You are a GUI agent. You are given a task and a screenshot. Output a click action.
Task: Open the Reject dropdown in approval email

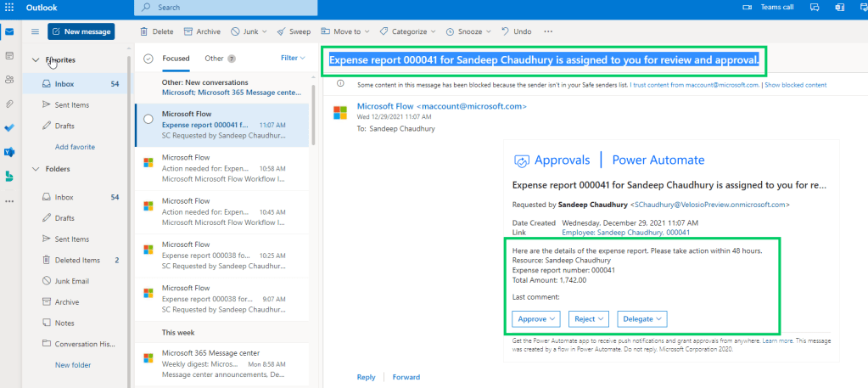click(590, 318)
